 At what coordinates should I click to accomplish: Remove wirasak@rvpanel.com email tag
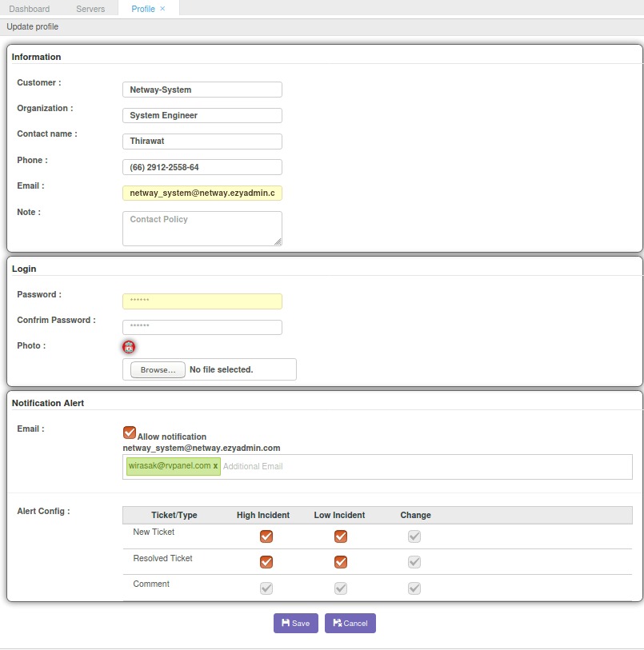(x=215, y=466)
